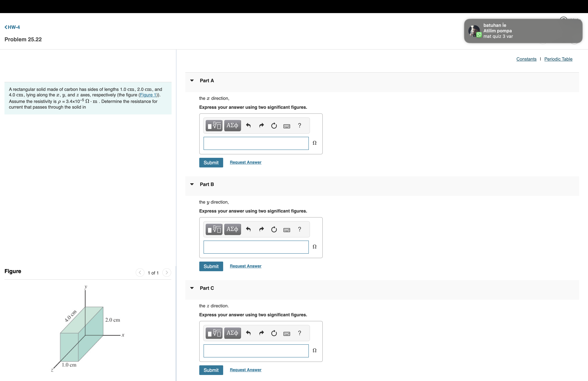This screenshot has width=588, height=381.
Task: Submit the Part A answer
Action: click(x=211, y=163)
